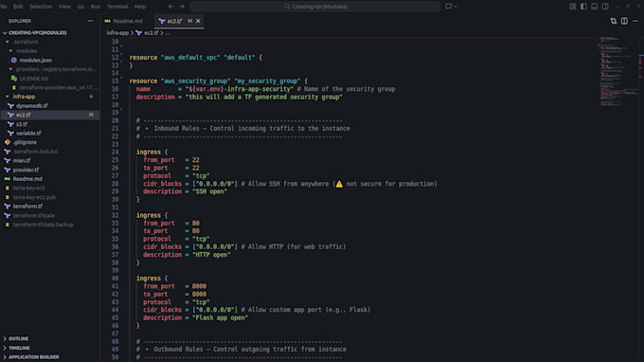
Task: Open the View menu
Action: [64, 7]
